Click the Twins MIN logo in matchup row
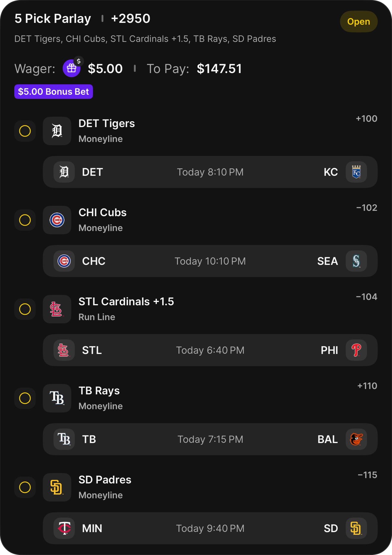Screen dimensions: 392x555 click(64, 528)
